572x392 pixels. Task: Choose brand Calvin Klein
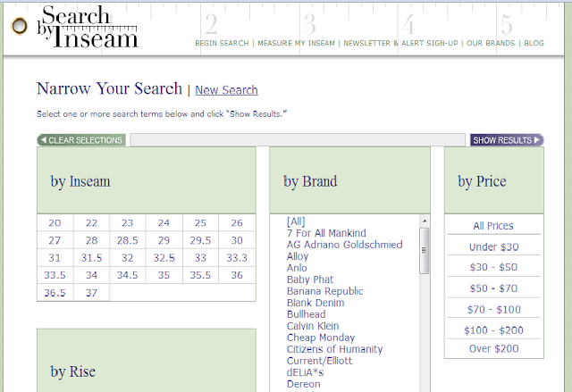[313, 326]
